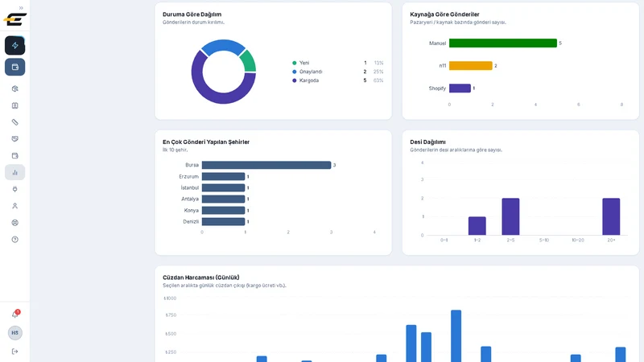Click the E logo at the sidebar top
This screenshot has height=362, width=644.
coord(15,19)
